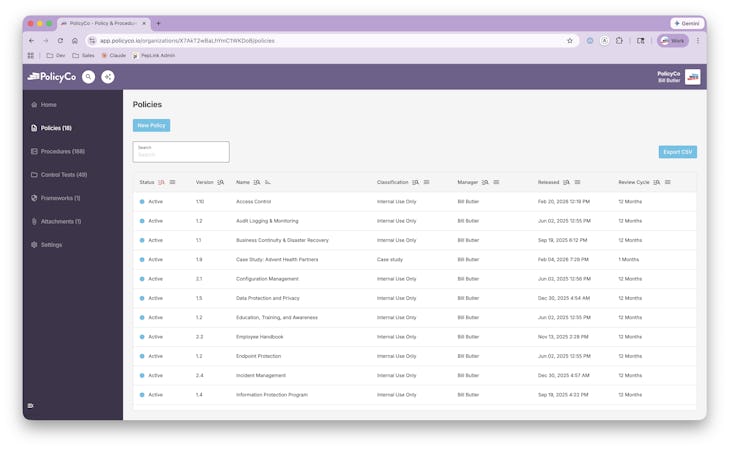Click the browser forward arrow
The image size is (729, 450).
tap(46, 41)
